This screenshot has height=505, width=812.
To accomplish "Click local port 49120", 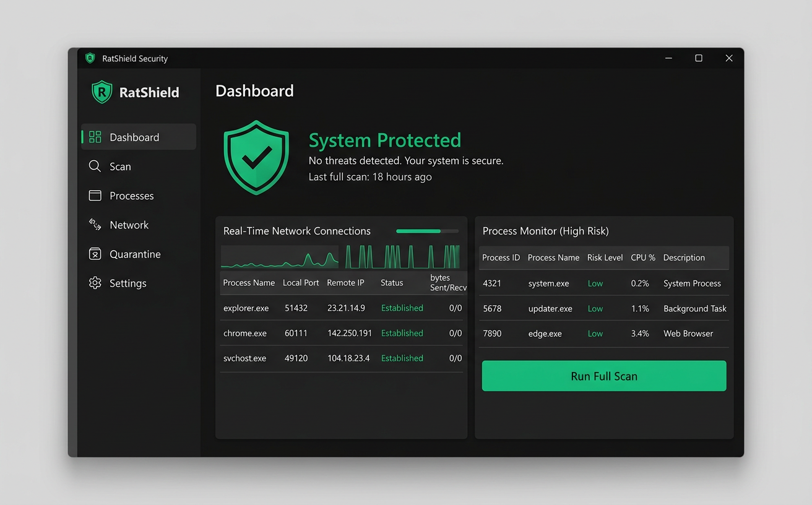I will click(296, 358).
